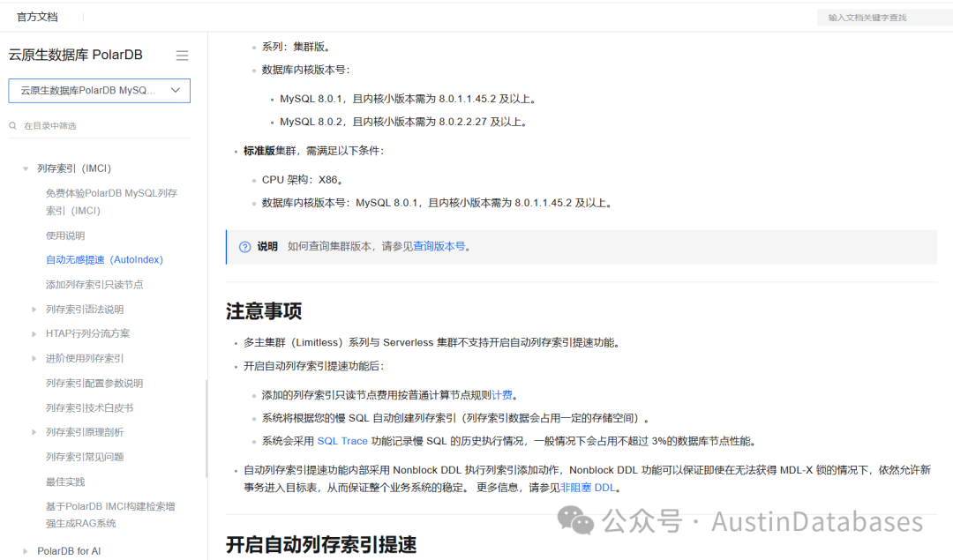The image size is (953, 560).
Task: Click the 在目录中筛选 filter input
Action: (99, 126)
